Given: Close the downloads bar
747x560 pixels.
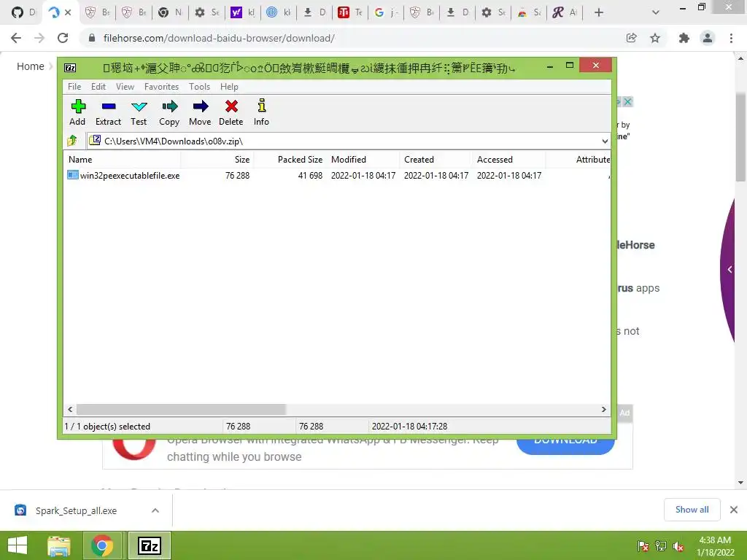Looking at the screenshot, I should click(734, 510).
